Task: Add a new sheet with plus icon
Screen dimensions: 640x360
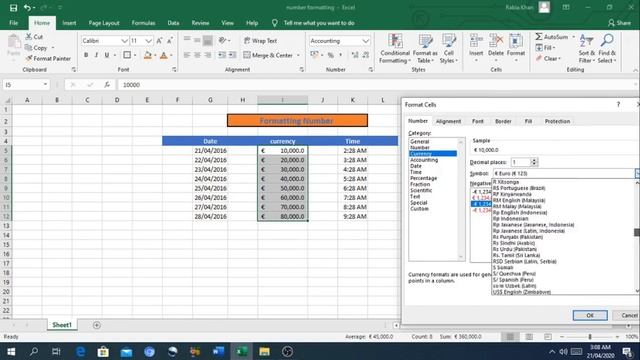Action: 97,325
